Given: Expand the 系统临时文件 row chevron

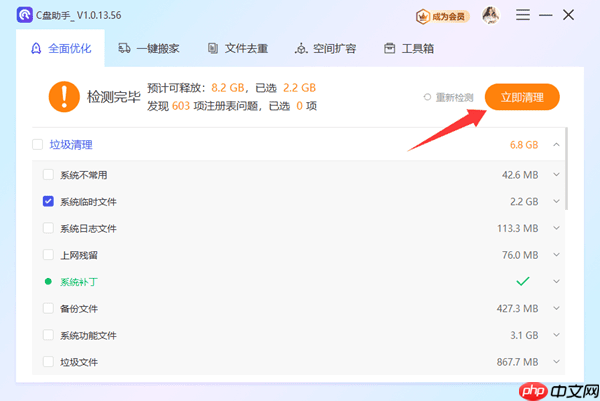Looking at the screenshot, I should click(556, 201).
